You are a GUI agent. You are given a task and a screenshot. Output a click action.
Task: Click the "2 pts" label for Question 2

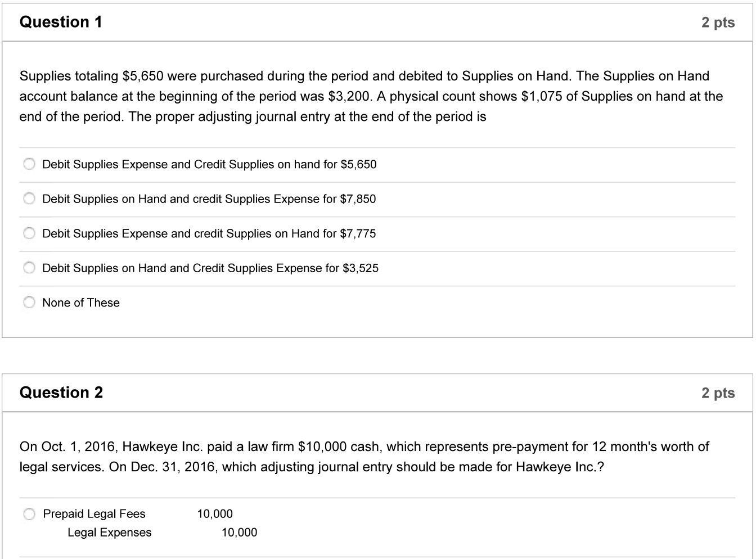[x=718, y=393]
